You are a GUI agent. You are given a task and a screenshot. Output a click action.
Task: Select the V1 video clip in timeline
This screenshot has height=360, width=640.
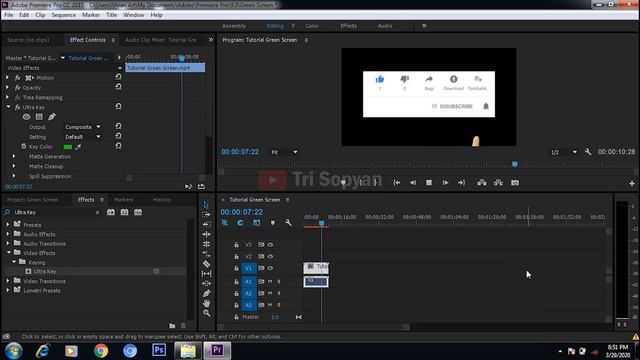(x=316, y=268)
